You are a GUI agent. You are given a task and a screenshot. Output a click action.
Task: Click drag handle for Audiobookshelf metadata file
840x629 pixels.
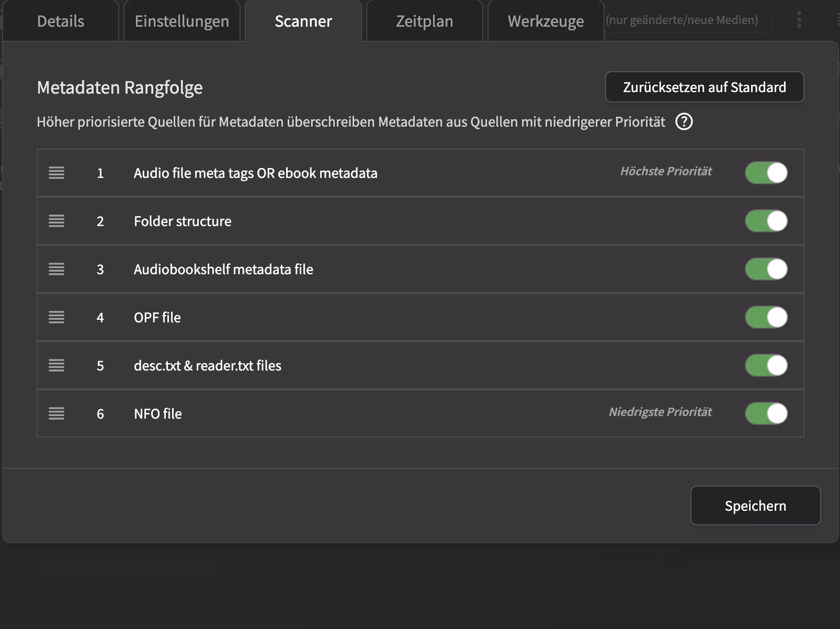(x=56, y=269)
